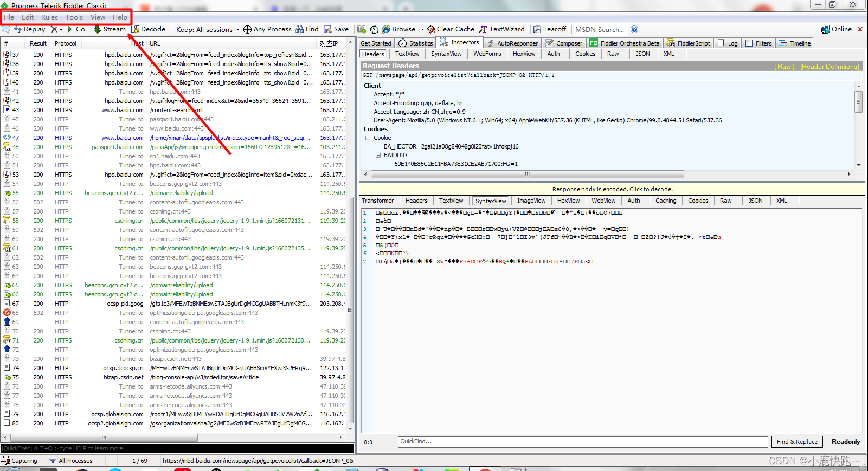This screenshot has width=868, height=471.
Task: Open the Get Started tab
Action: pyautogui.click(x=376, y=43)
